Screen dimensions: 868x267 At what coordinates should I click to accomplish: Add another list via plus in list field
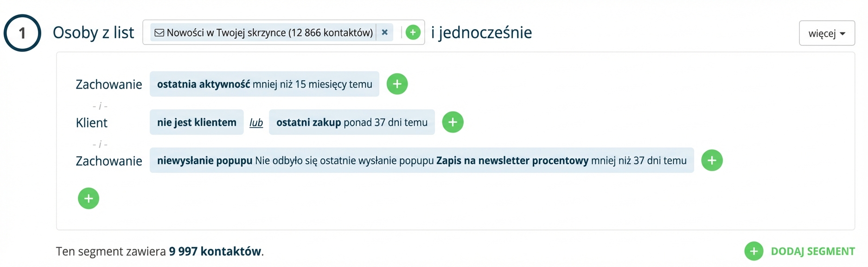[413, 32]
